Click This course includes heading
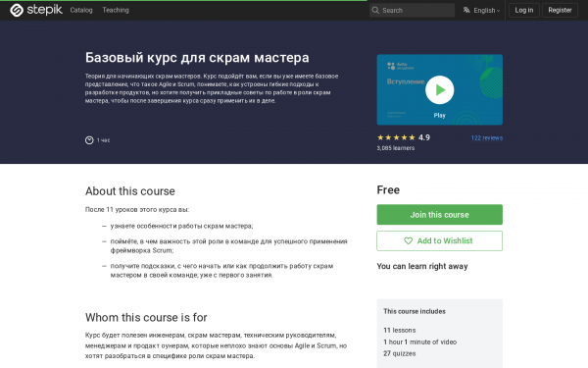 [x=415, y=311]
